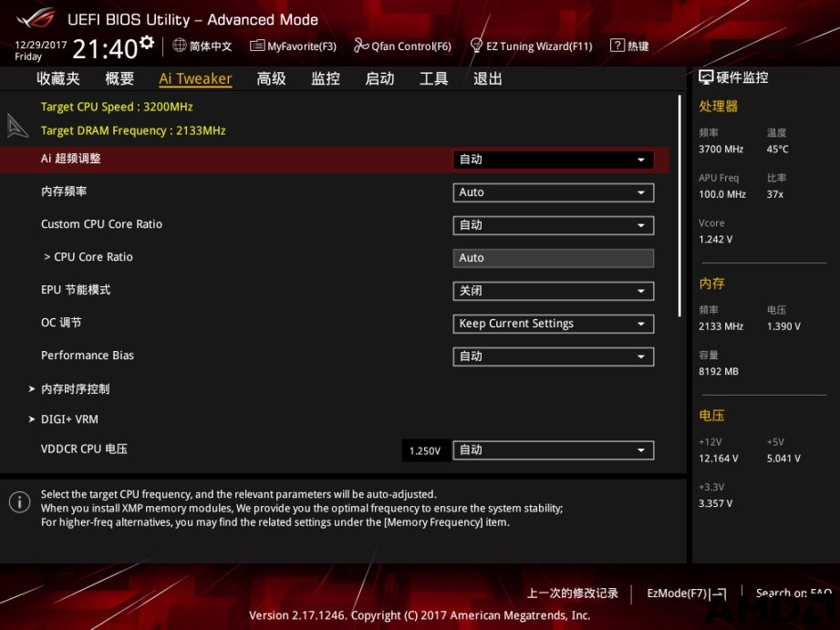Go to the 高级 tab
The image size is (840, 630).
click(x=271, y=78)
